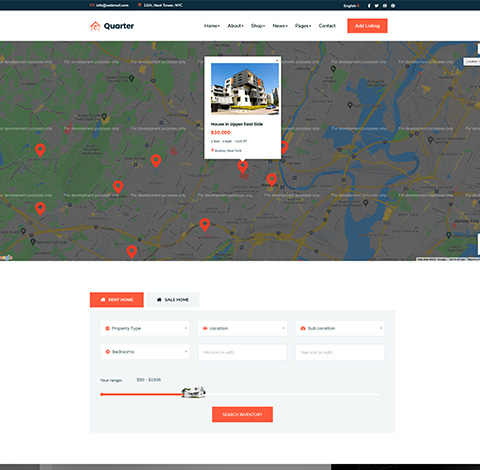Select the Rent Home tab
Image resolution: width=480 pixels, height=470 pixels.
[117, 300]
